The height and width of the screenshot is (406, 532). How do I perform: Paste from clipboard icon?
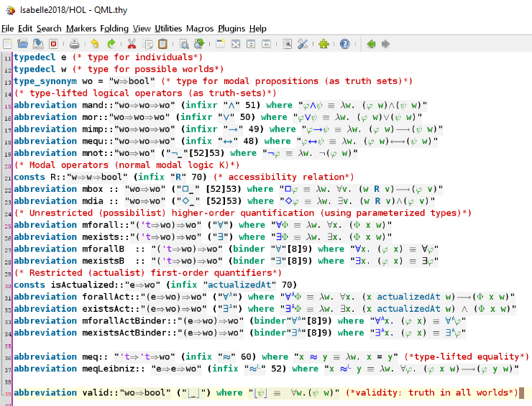point(163,44)
